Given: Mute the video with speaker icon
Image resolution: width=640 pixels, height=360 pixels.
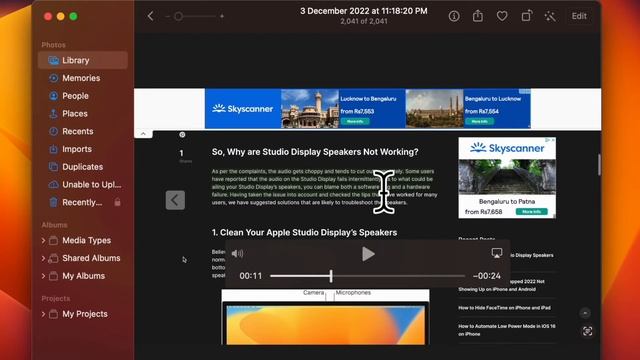Looking at the screenshot, I should (x=237, y=254).
